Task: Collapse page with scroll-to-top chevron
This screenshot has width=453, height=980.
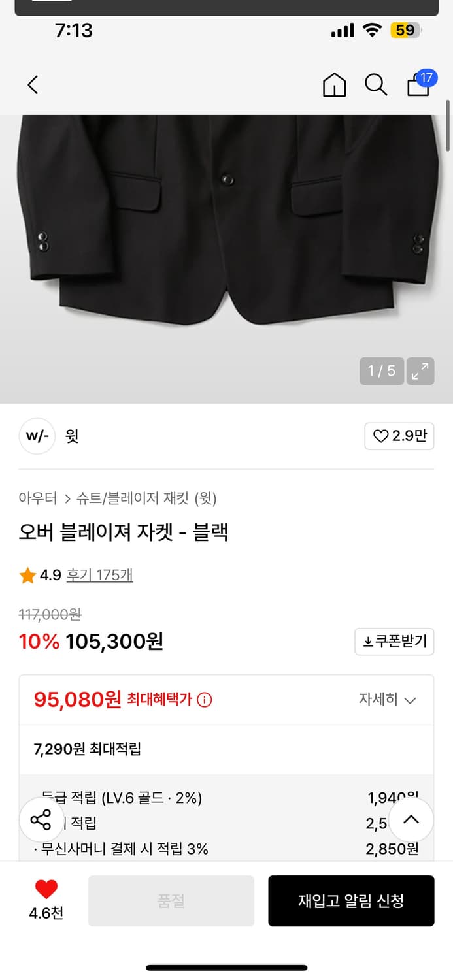Action: [411, 820]
